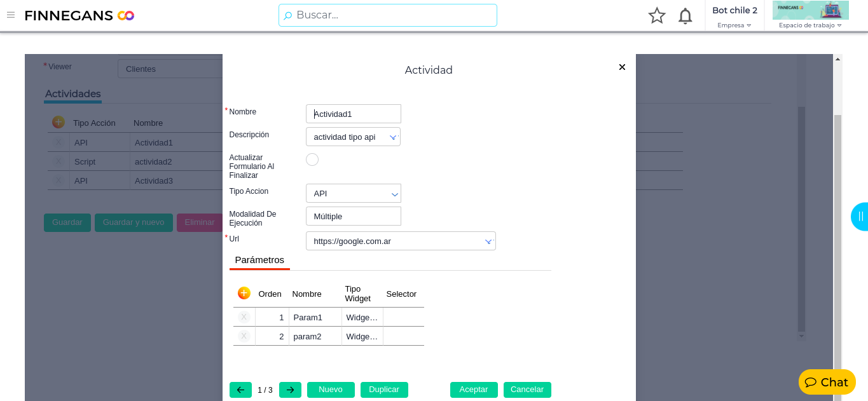Open the Tipo Accion dropdown

tap(394, 194)
